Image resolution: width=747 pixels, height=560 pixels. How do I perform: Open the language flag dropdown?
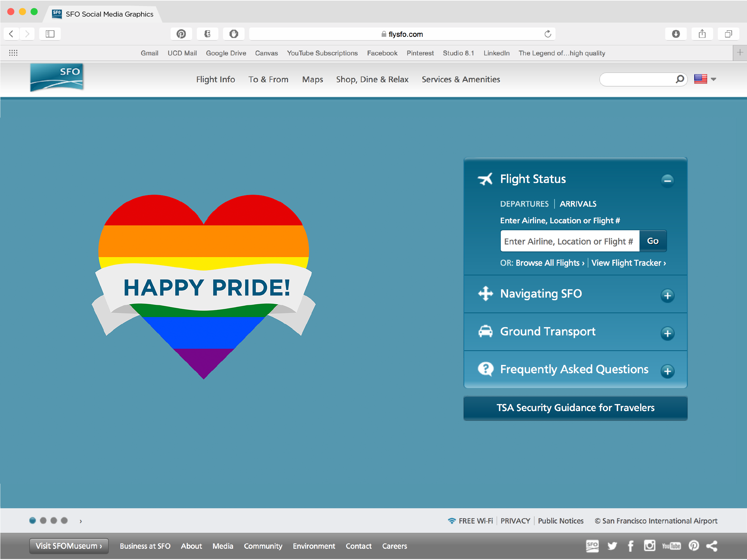(x=706, y=79)
